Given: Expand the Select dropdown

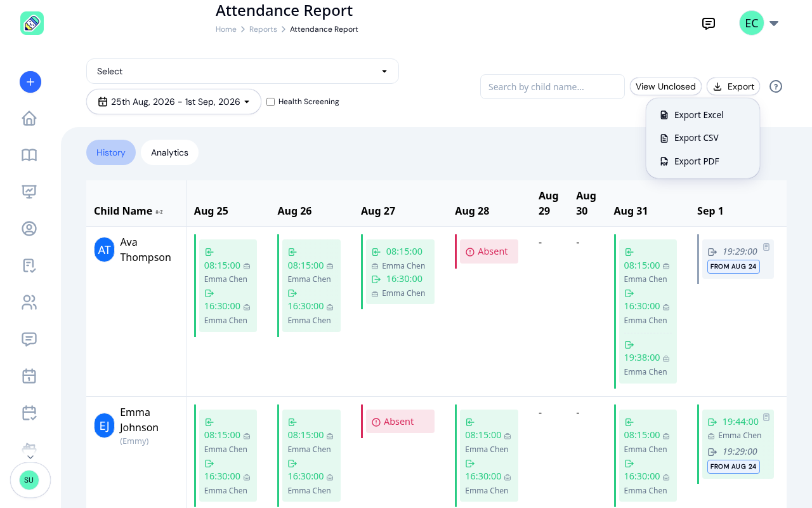Looking at the screenshot, I should [x=242, y=71].
